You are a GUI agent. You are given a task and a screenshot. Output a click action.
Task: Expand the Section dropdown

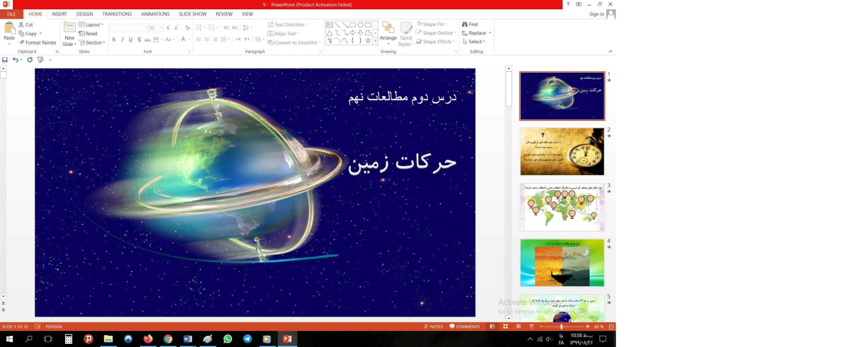[94, 43]
